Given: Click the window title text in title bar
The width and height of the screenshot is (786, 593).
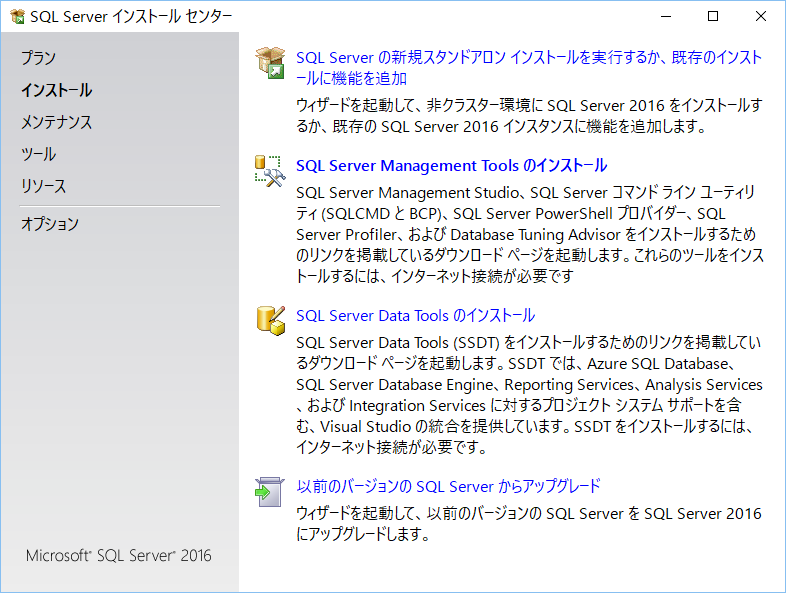Looking at the screenshot, I should [x=131, y=17].
